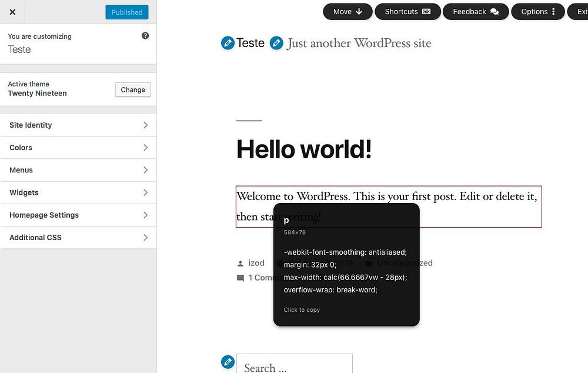
Task: Expand Widgets using its chevron arrow
Action: (145, 192)
